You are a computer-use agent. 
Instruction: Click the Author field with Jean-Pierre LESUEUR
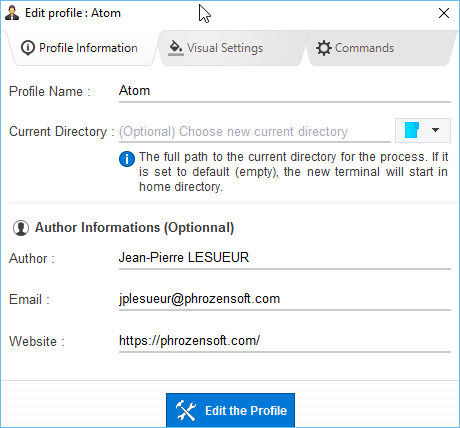tap(285, 258)
